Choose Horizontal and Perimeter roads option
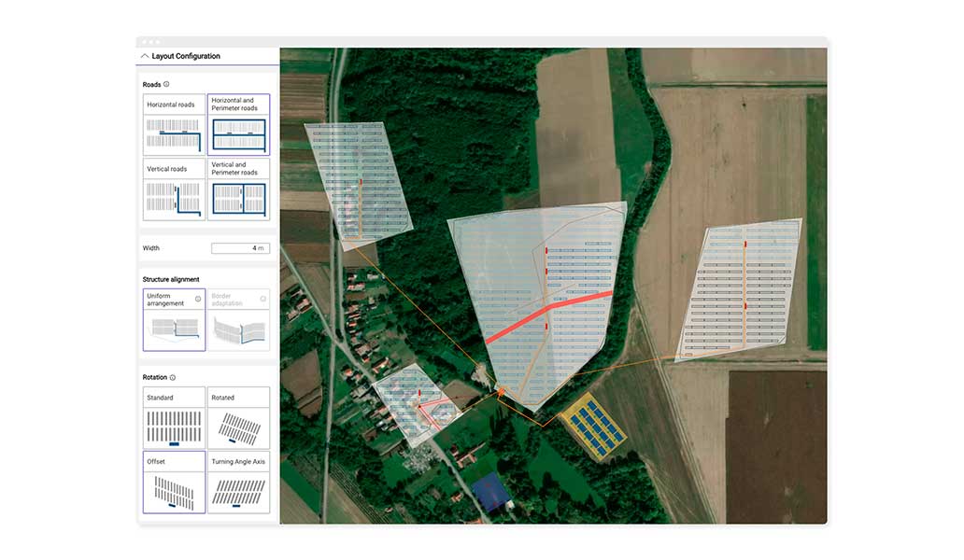Viewport: 964px width, 560px height. point(238,124)
